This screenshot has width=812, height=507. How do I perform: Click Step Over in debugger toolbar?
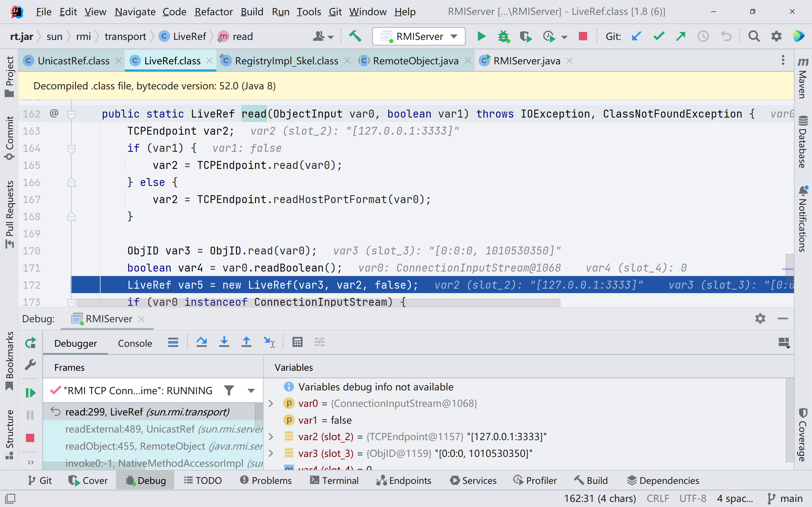(202, 342)
